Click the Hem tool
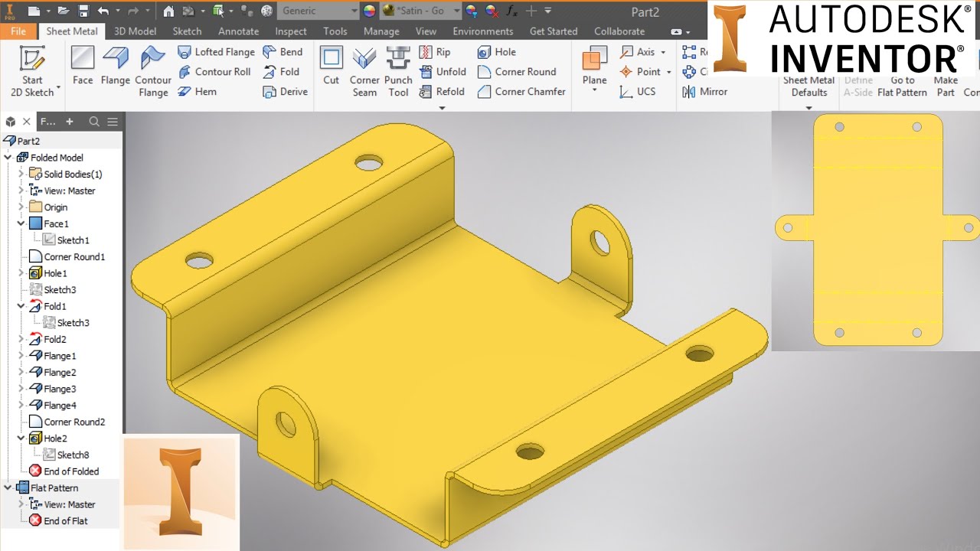The width and height of the screenshot is (980, 551). coord(198,91)
